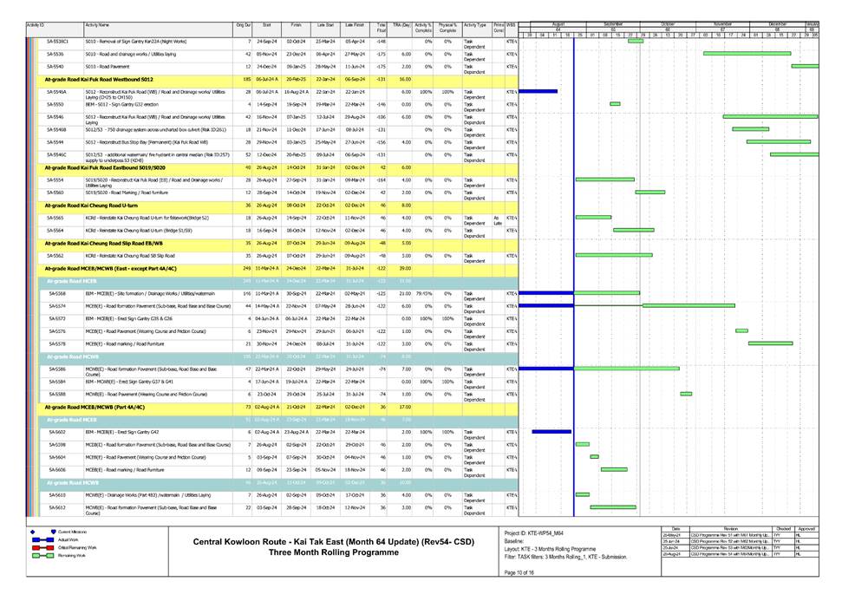This screenshot has height=614, width=868.
Task: Click the Activity Type column header
Action: pos(475,27)
